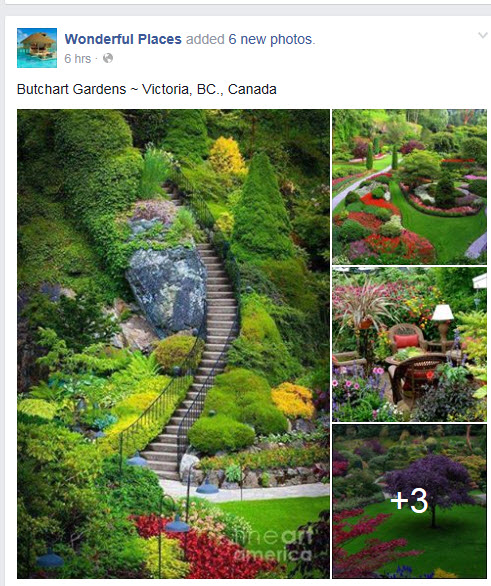Viewport: 491px width, 586px height.
Task: Click the white lamp in patio photo
Action: (x=442, y=312)
